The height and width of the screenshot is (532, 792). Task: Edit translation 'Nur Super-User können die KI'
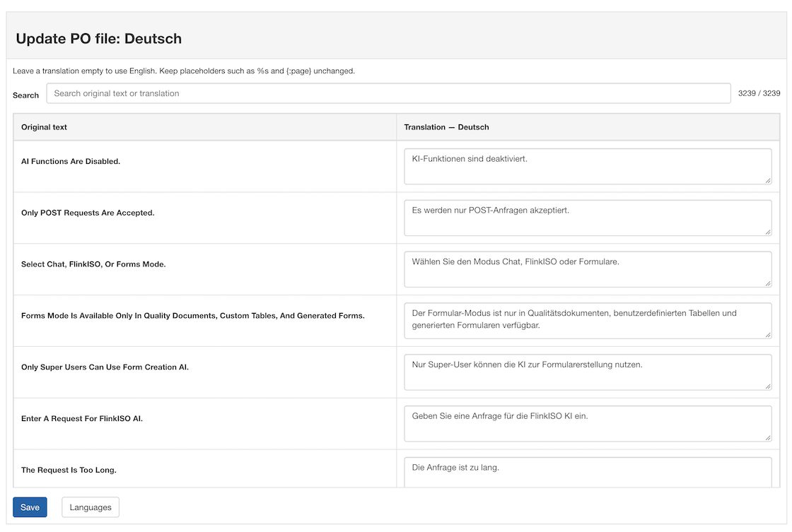tap(588, 372)
